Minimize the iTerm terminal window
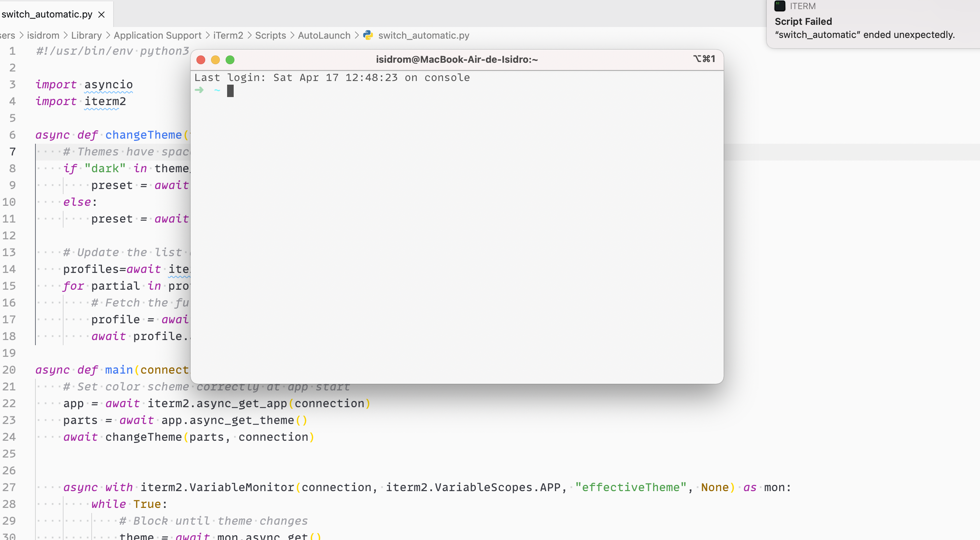This screenshot has height=540, width=980. (215, 60)
